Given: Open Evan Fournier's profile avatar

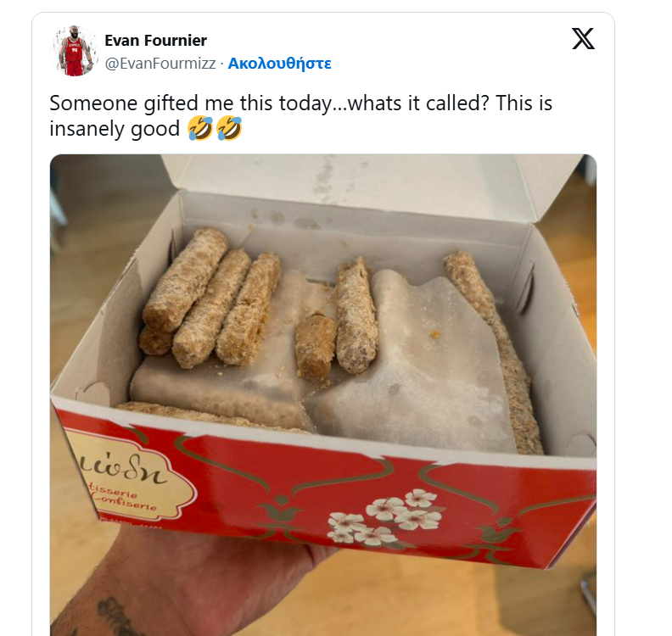Looking at the screenshot, I should pyautogui.click(x=75, y=51).
